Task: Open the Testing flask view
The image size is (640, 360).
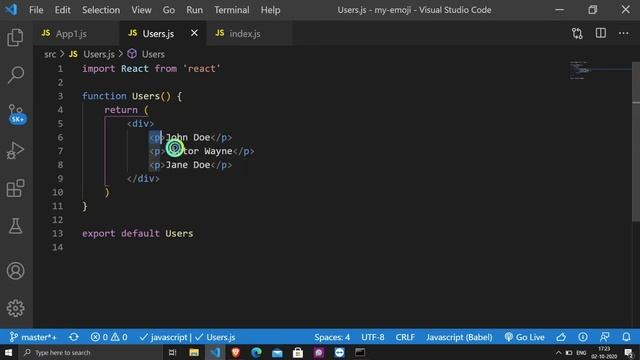Action: pyautogui.click(x=16, y=226)
